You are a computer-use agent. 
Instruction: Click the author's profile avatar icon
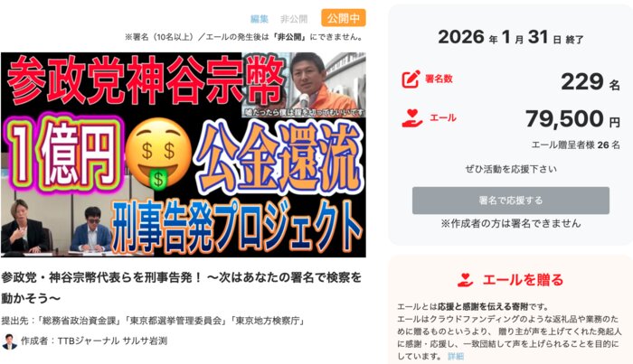point(9,341)
